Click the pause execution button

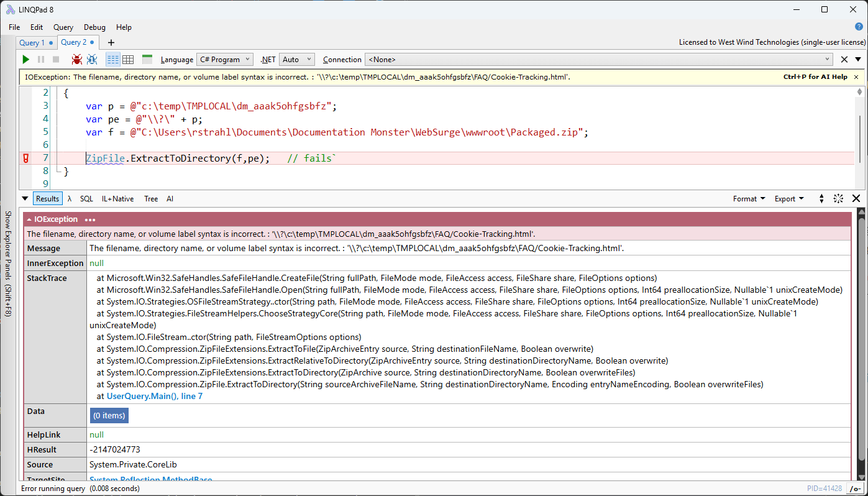pos(41,60)
